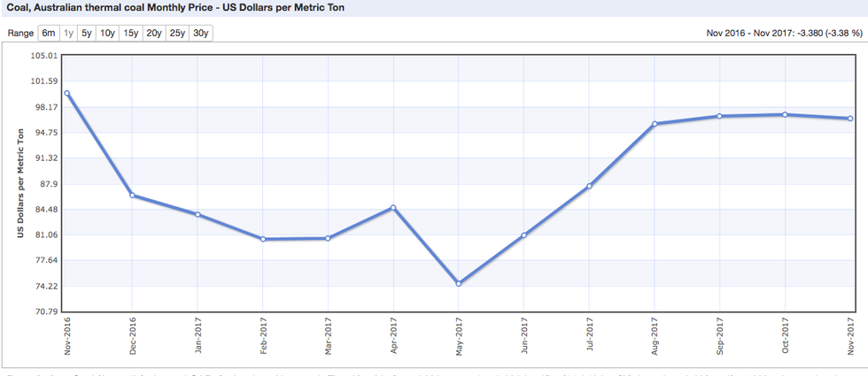Pick the Jul-2017 data point
This screenshot has width=868, height=376.
coord(589,186)
